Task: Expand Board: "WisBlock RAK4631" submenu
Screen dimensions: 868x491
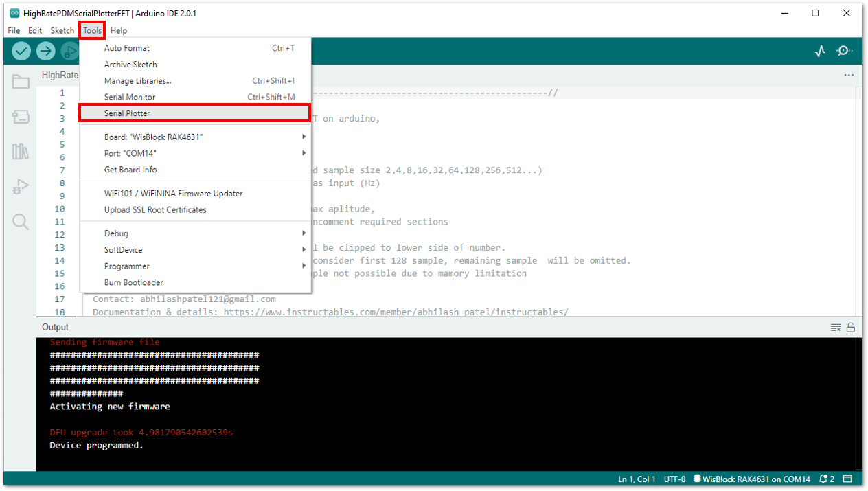Action: click(196, 137)
